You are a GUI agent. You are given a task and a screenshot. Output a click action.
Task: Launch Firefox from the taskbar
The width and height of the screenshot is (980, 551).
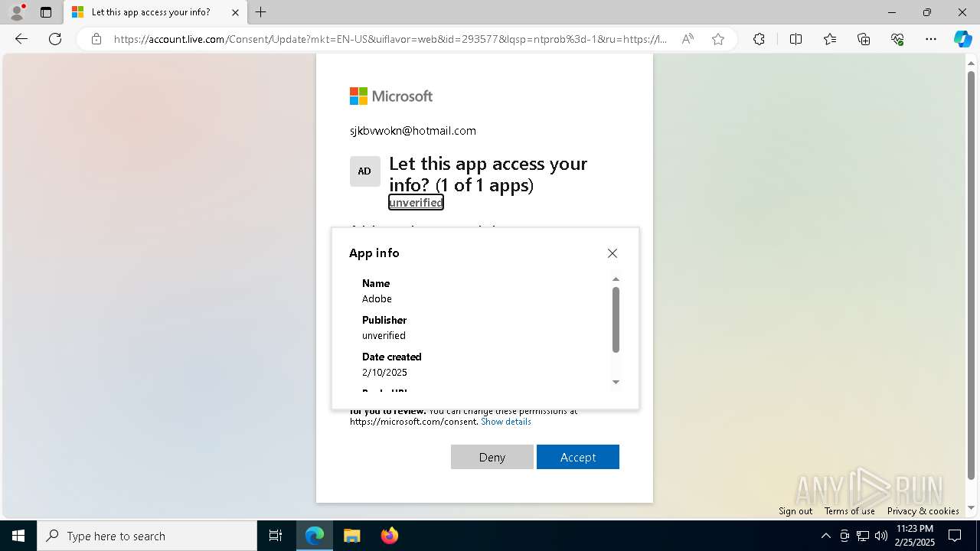pos(389,536)
